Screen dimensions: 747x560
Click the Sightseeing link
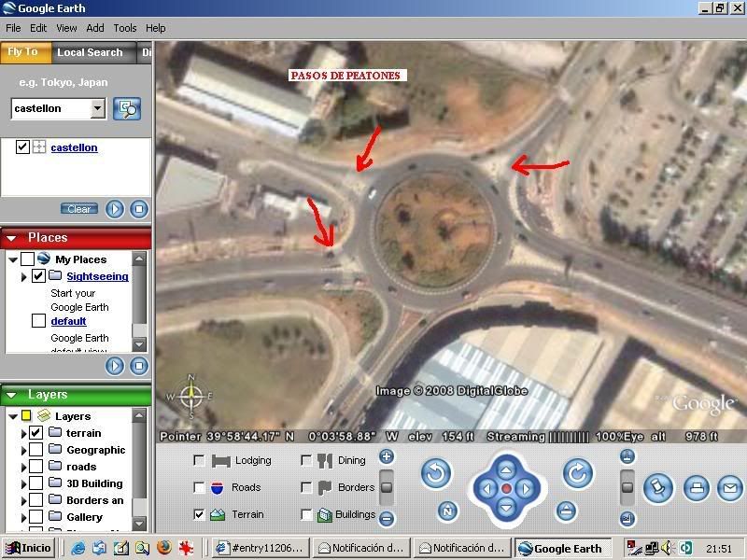[x=97, y=276]
